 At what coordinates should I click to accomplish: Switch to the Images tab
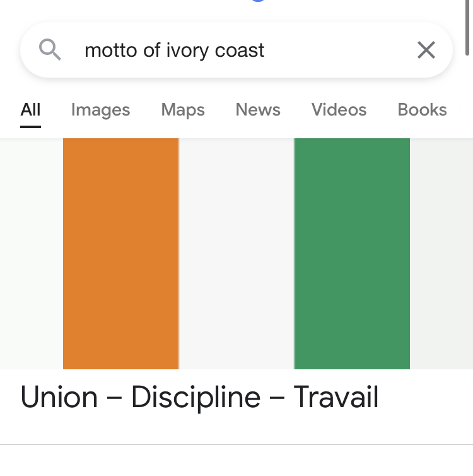point(100,110)
